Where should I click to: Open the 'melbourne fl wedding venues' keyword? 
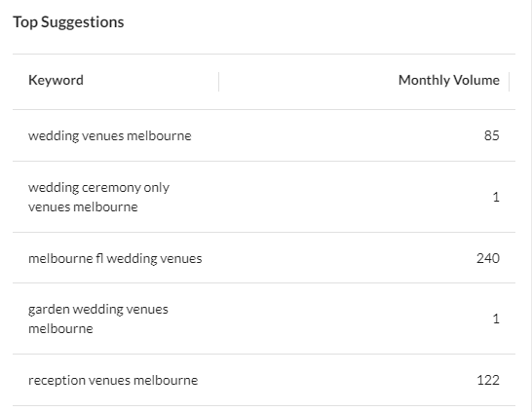point(115,258)
